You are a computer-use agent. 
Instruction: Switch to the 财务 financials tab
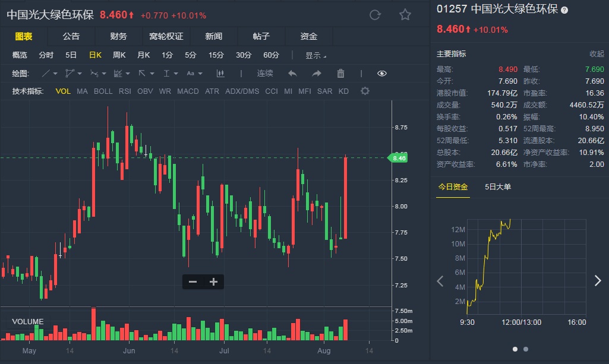pos(118,36)
